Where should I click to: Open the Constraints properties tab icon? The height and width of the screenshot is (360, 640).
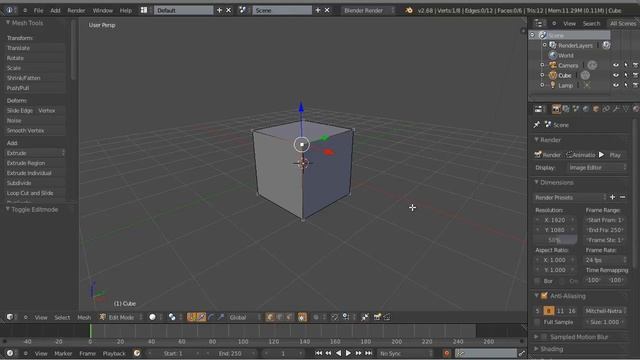(x=606, y=109)
